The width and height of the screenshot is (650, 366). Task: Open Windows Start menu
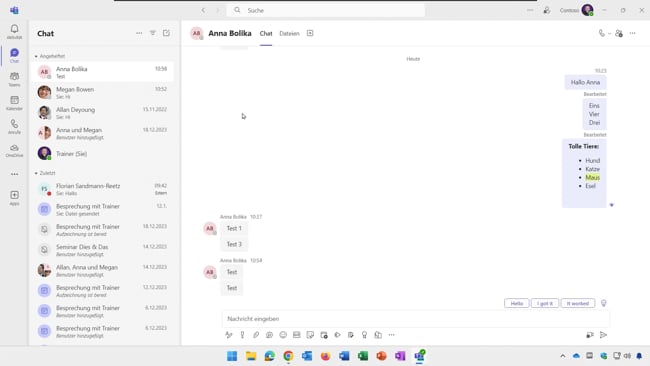click(232, 356)
